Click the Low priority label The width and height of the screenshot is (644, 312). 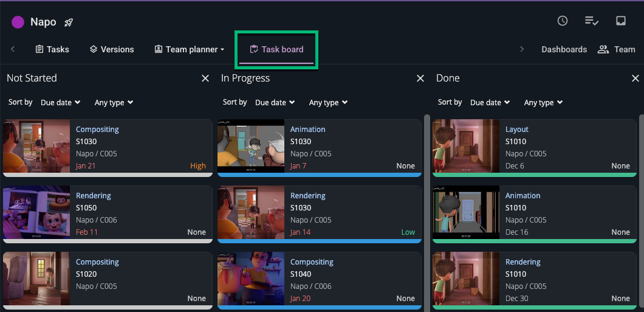pyautogui.click(x=408, y=232)
